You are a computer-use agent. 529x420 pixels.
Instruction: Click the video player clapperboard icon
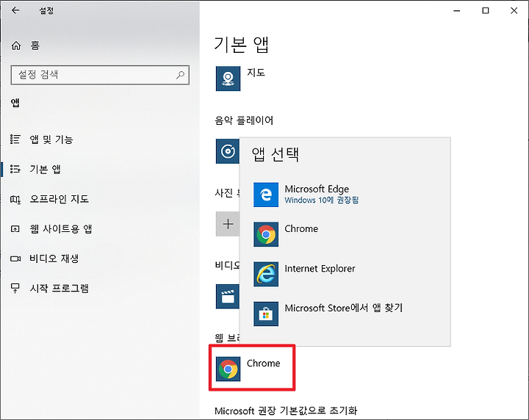click(x=227, y=297)
